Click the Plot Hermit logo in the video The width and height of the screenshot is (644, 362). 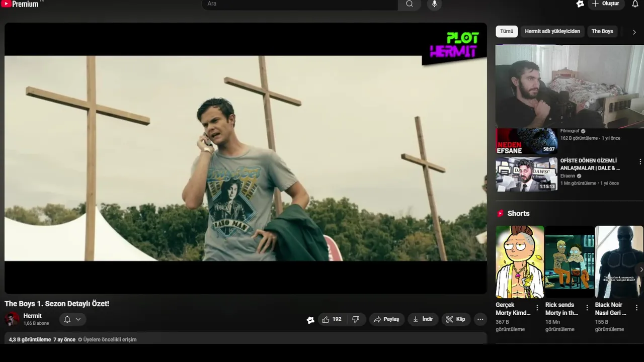[454, 45]
